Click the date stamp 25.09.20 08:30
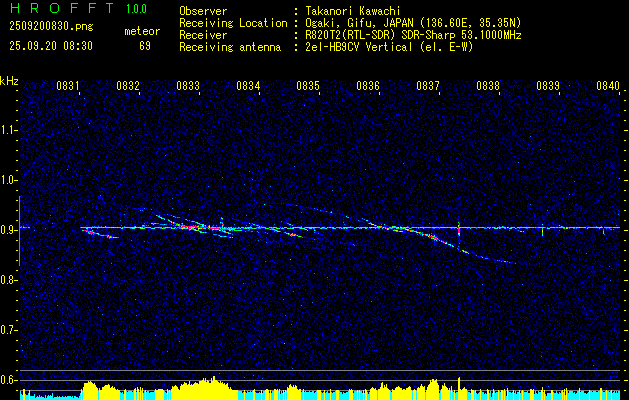 click(x=51, y=46)
